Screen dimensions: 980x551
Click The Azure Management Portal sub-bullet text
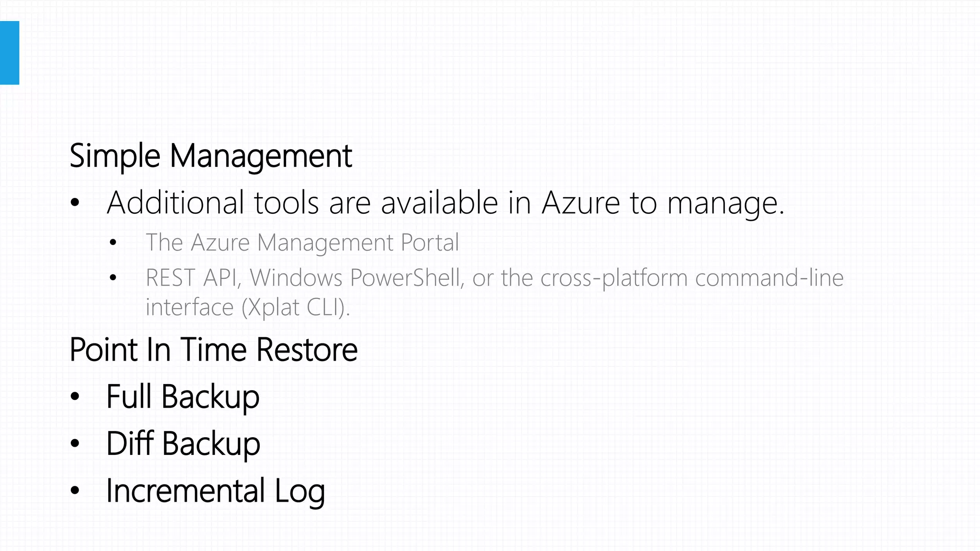(302, 242)
